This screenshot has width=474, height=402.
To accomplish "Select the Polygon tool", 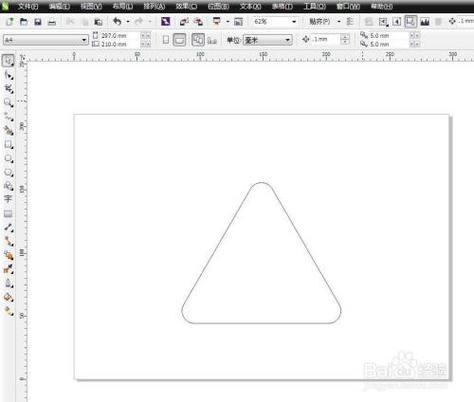I will 9,173.
